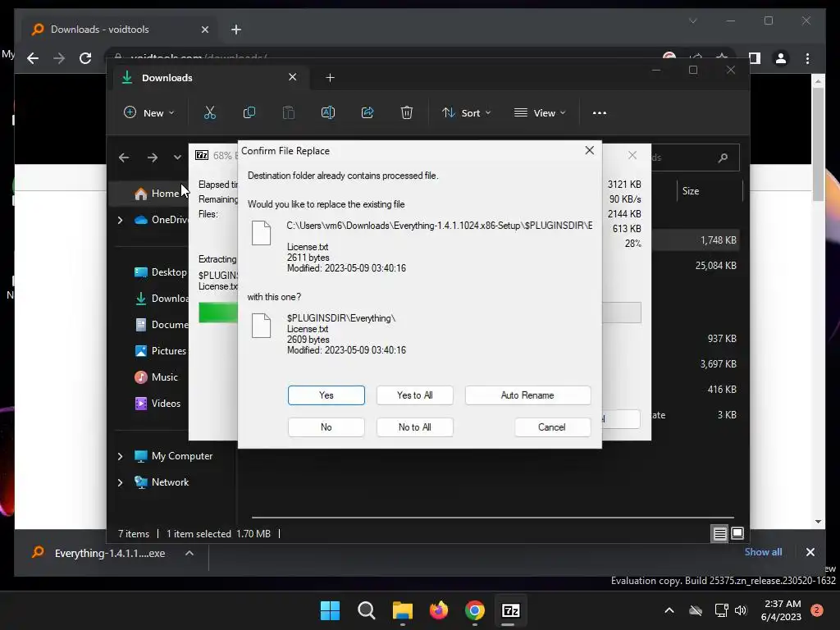The height and width of the screenshot is (630, 840).
Task: Click the Copy icon in Explorer toolbar
Action: [249, 112]
